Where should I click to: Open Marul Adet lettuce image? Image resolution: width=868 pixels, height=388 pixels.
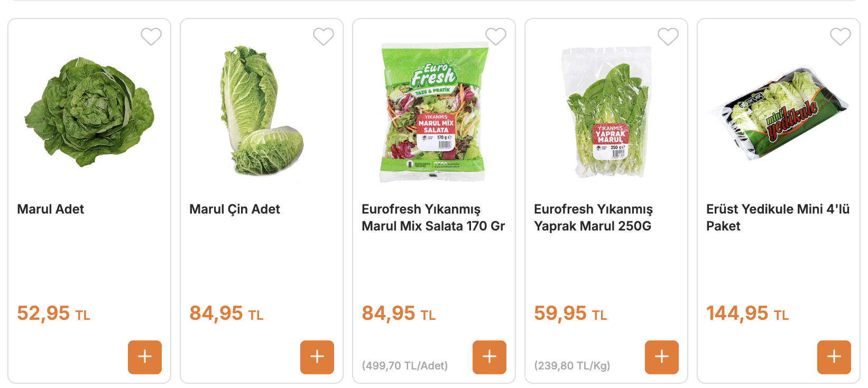coord(89,112)
